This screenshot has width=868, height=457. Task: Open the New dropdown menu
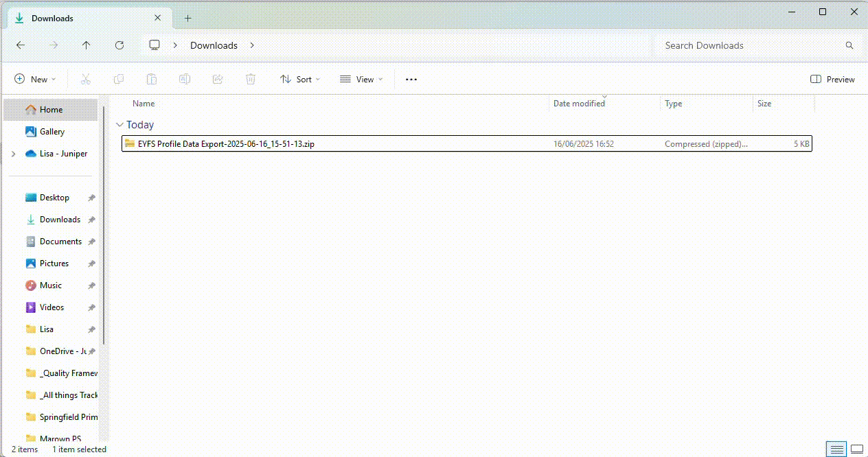click(35, 80)
